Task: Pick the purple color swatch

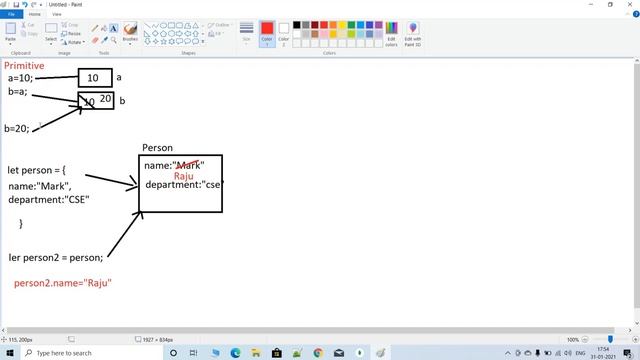Action: 378,25
